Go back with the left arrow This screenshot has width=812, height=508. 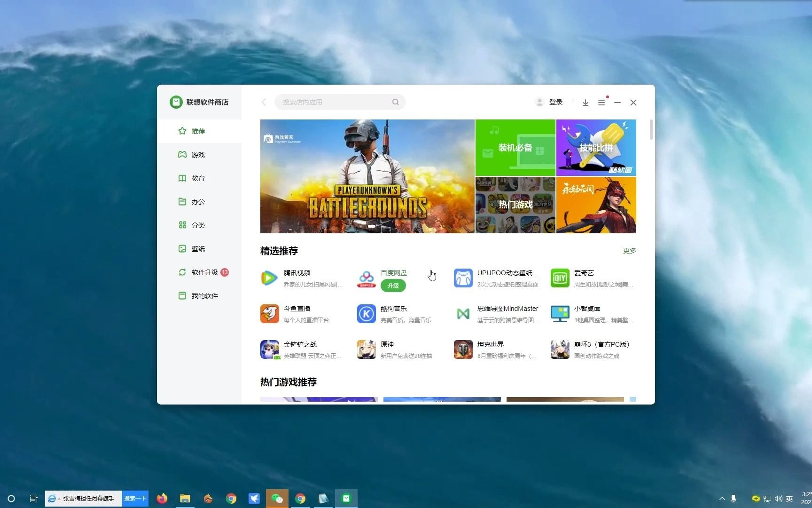point(264,102)
